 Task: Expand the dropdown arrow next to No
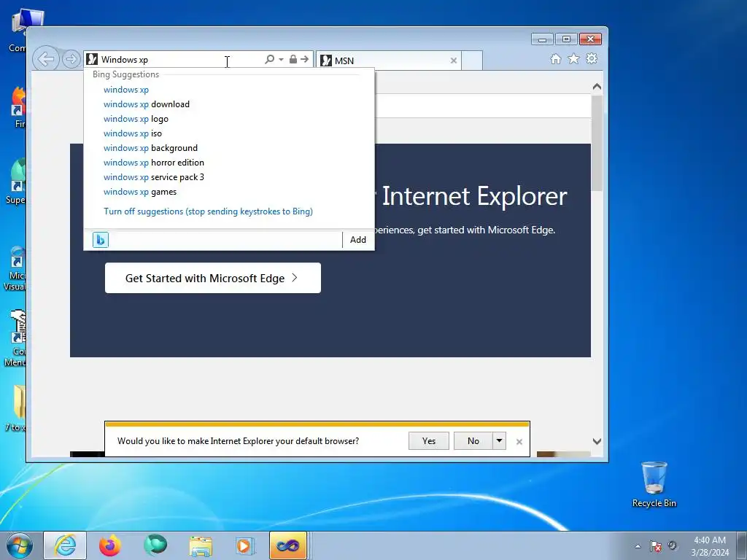coord(499,441)
